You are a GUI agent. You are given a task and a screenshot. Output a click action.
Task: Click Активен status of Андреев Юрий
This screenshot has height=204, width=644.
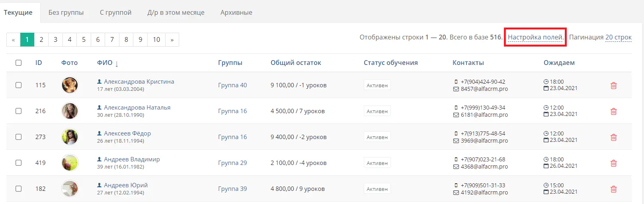pos(377,189)
